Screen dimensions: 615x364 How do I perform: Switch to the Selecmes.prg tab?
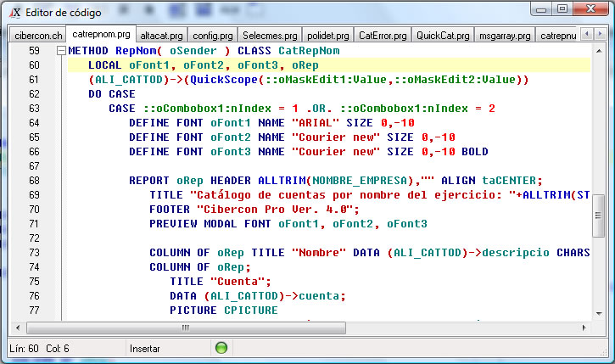point(270,36)
